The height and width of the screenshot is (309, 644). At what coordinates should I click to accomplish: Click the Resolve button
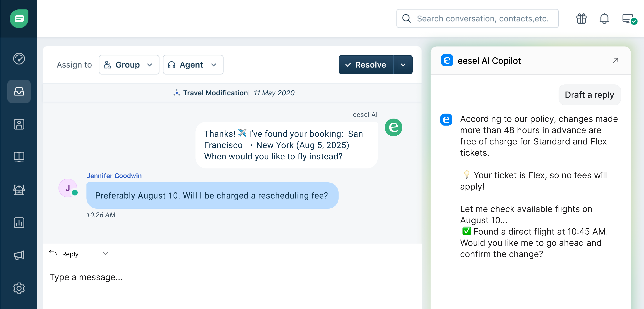pos(366,65)
